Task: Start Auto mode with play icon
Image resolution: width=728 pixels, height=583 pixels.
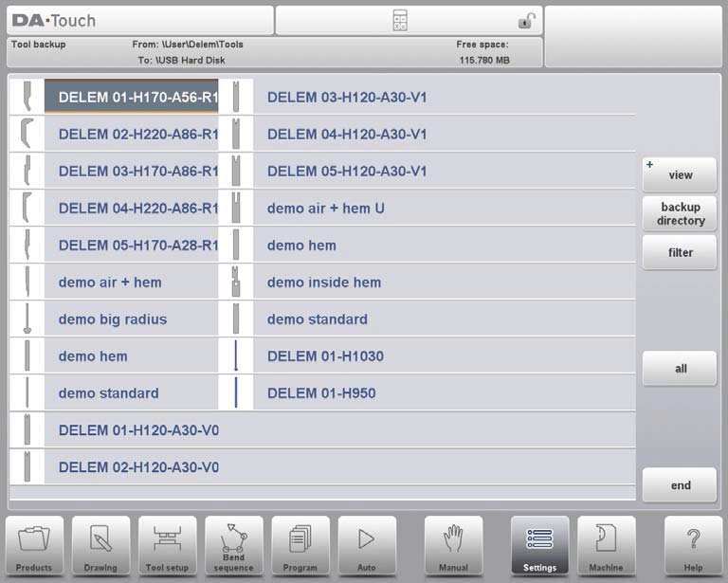Action: click(367, 545)
